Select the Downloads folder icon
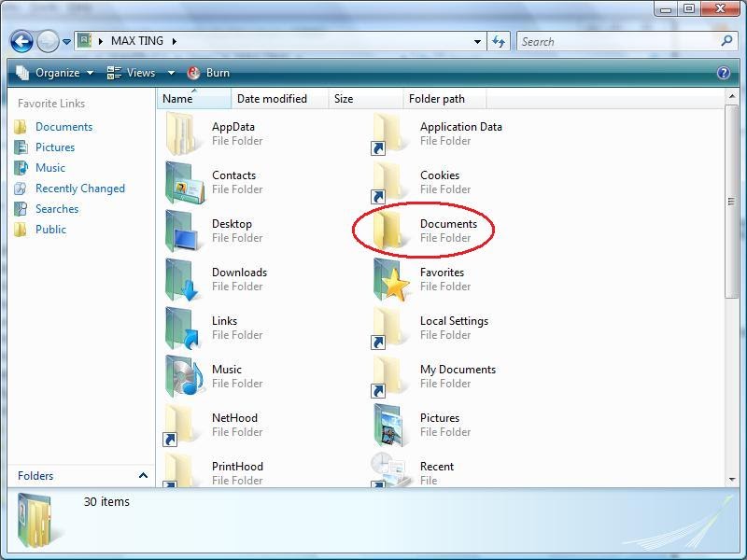 (182, 279)
